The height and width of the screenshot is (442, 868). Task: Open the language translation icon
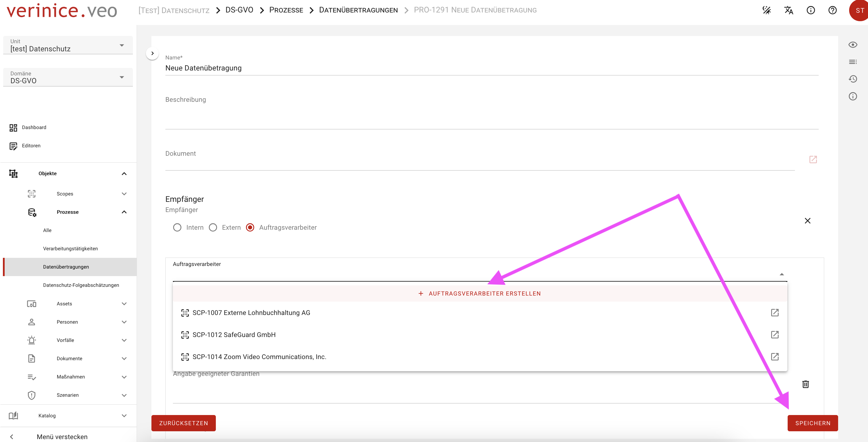[x=789, y=10]
